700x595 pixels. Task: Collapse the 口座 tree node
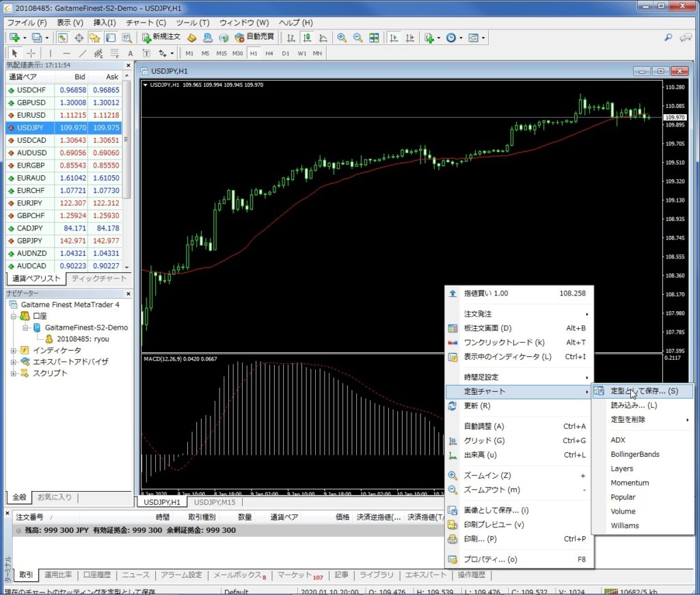click(14, 316)
